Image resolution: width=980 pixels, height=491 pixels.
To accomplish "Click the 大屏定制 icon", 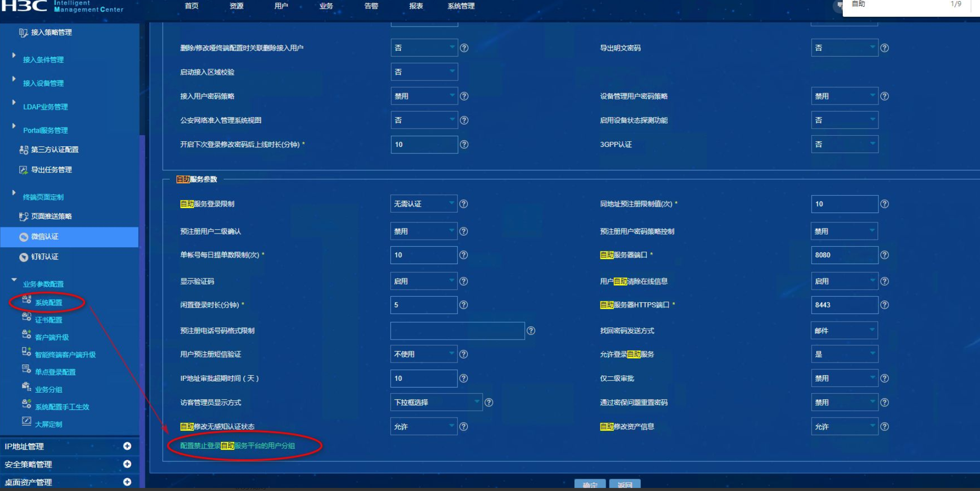I will click(27, 422).
